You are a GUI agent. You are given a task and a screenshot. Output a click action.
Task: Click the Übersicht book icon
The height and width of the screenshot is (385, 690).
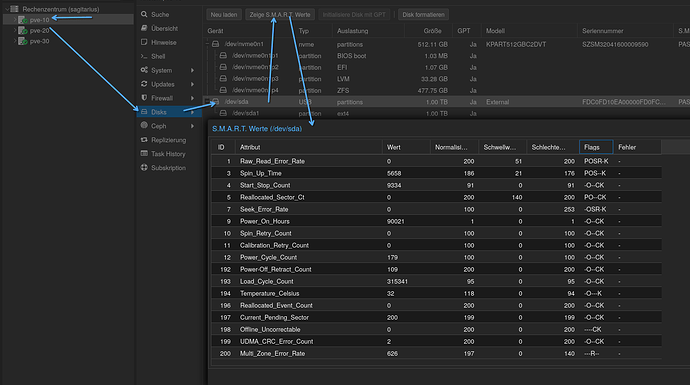tap(144, 28)
